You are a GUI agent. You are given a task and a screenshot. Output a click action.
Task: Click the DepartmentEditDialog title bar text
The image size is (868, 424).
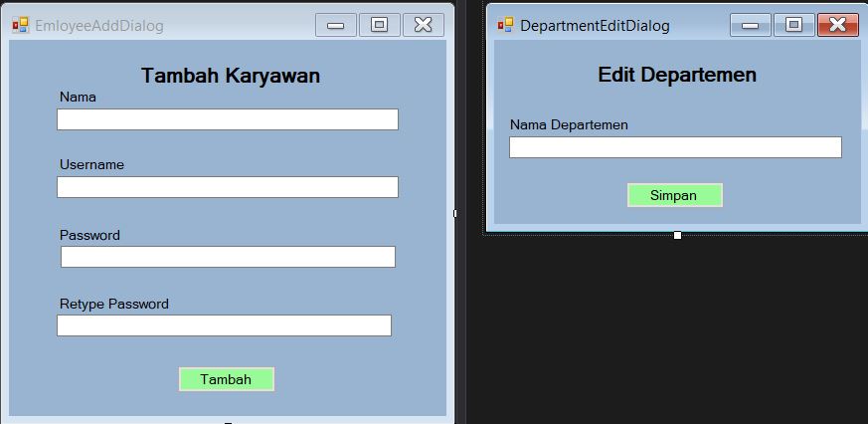click(596, 26)
